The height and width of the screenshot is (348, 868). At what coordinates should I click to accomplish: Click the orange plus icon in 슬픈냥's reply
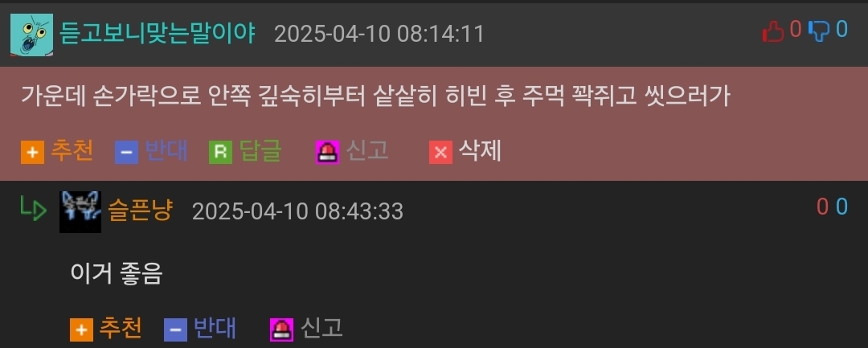pos(81,330)
